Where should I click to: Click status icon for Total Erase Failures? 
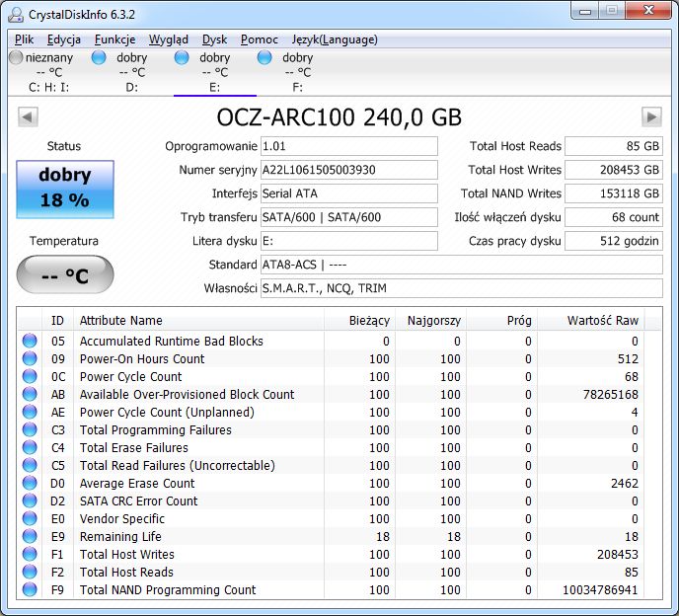(x=30, y=447)
